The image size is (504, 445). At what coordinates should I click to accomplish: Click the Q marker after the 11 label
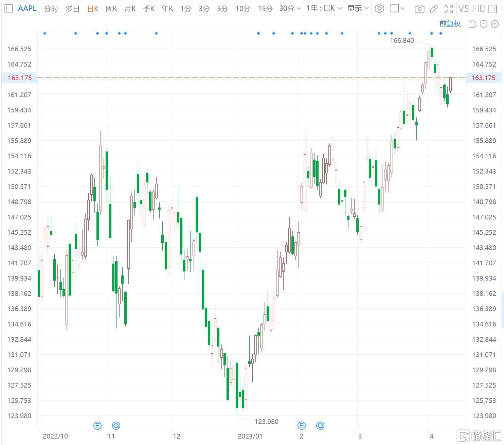coord(116,425)
